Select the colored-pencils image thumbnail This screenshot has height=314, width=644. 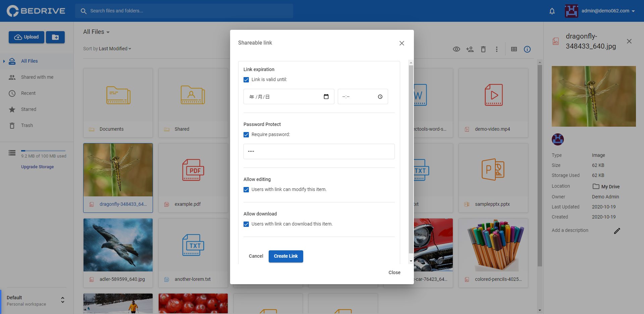(493, 245)
